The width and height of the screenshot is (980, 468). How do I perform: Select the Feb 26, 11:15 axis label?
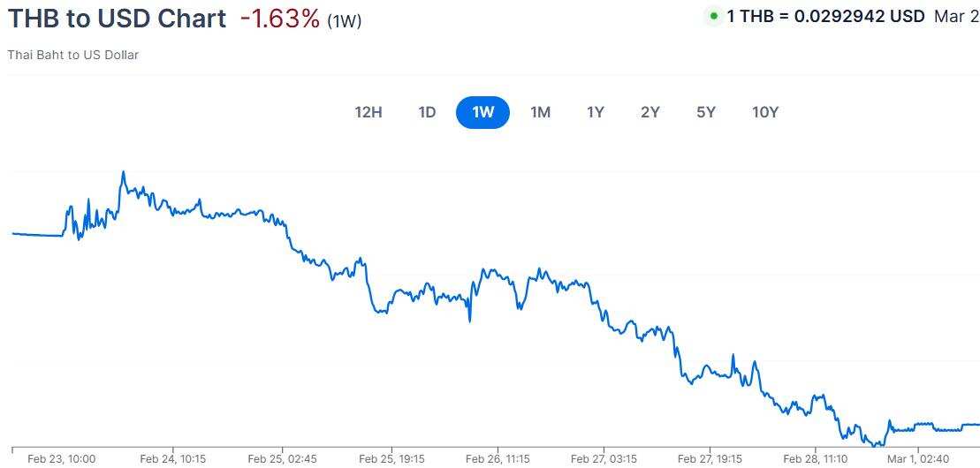click(498, 459)
